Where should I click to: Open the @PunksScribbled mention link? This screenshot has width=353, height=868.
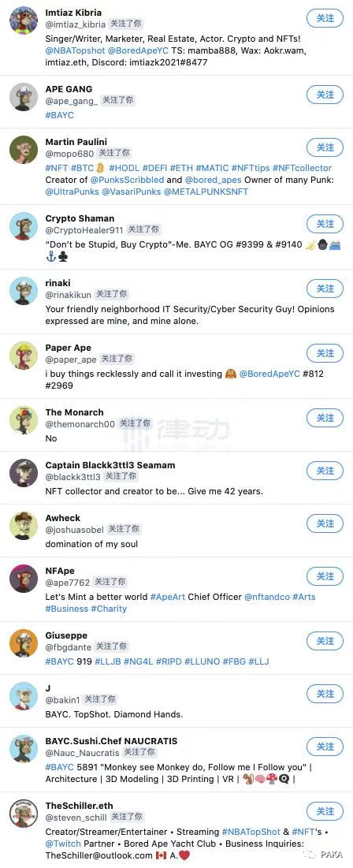(x=128, y=180)
